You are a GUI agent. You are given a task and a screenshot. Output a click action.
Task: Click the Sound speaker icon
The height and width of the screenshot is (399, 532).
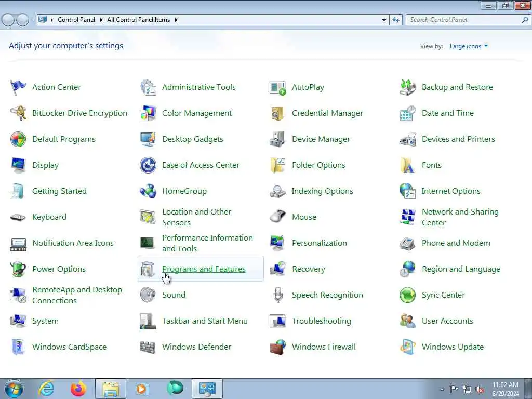[x=148, y=295]
